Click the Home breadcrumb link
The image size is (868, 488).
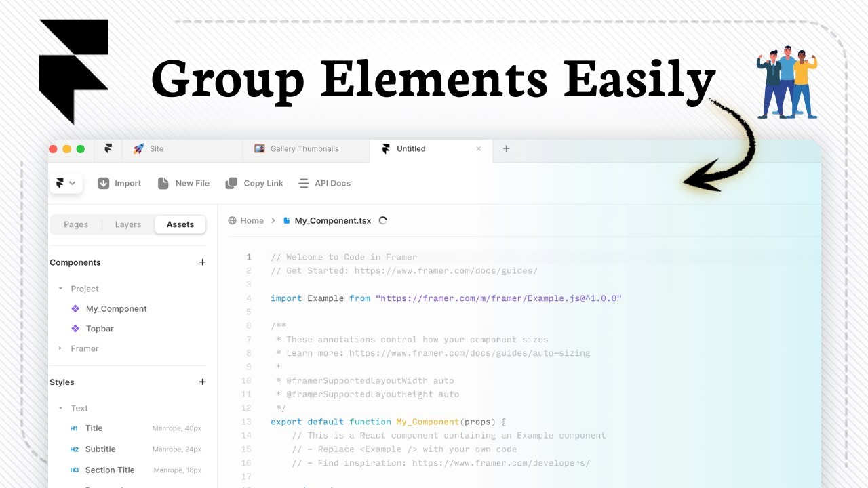click(x=252, y=220)
